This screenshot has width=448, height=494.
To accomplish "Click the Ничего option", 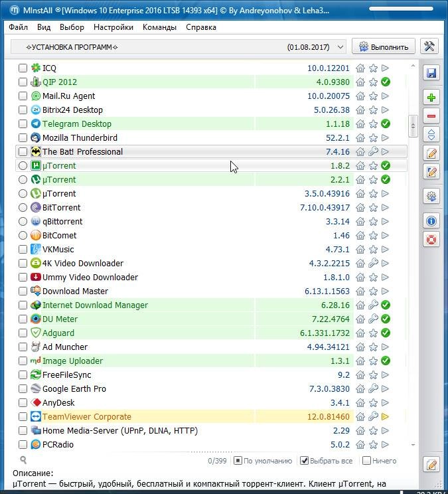I will pos(380,461).
